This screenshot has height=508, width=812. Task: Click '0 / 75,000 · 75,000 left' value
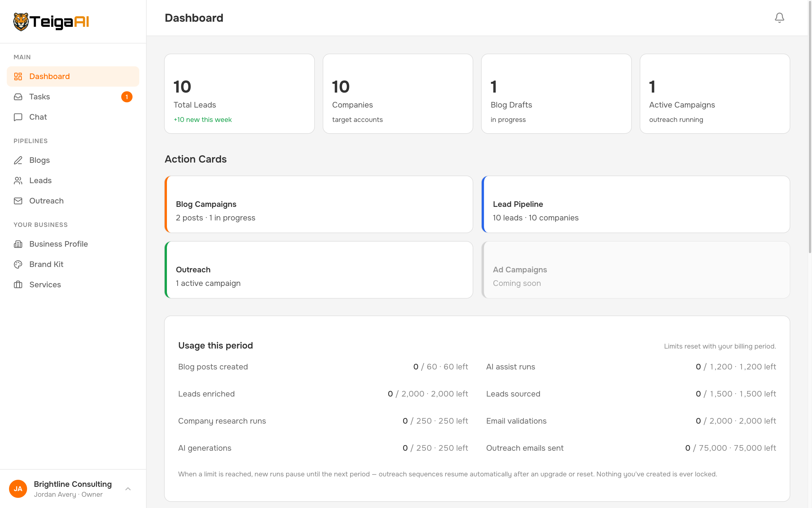pyautogui.click(x=731, y=448)
